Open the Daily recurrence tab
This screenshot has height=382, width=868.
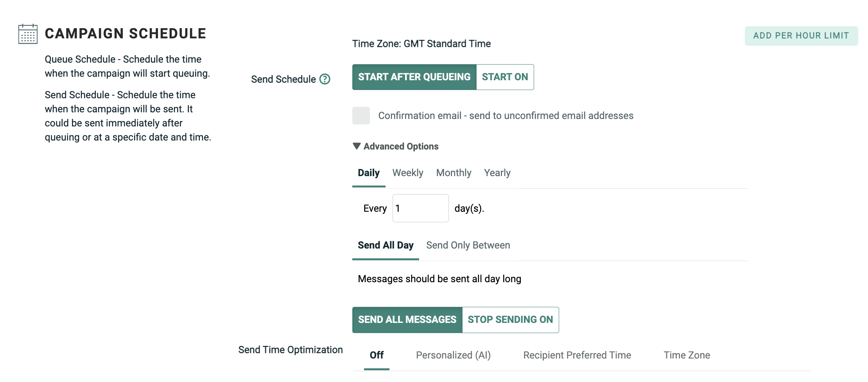point(369,173)
